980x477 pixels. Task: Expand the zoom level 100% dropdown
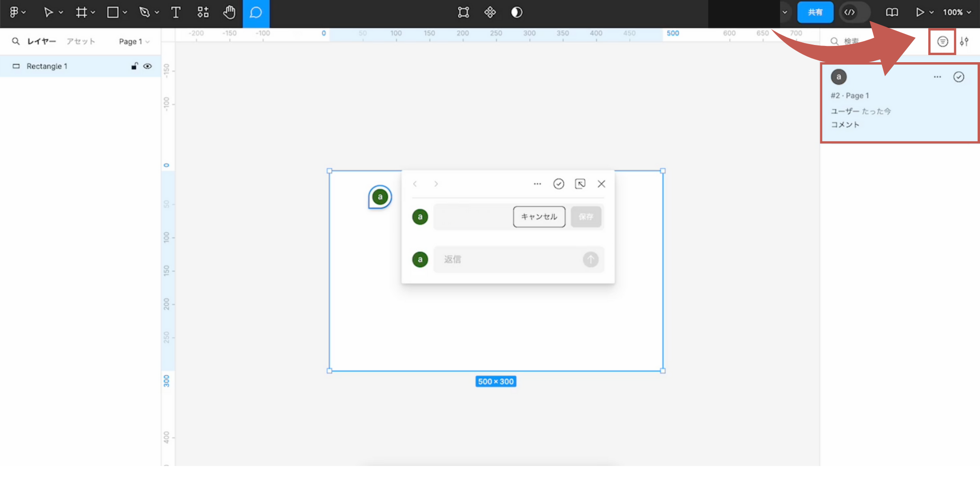pyautogui.click(x=956, y=12)
